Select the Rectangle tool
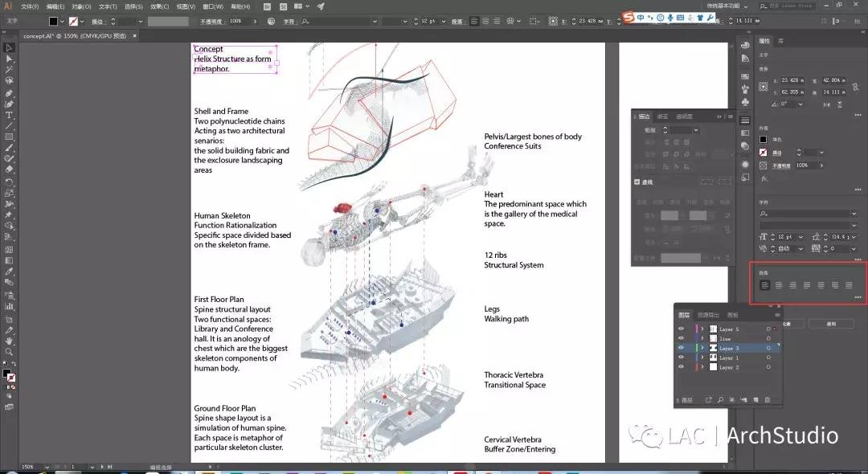Image resolution: width=868 pixels, height=474 pixels. click(9, 137)
